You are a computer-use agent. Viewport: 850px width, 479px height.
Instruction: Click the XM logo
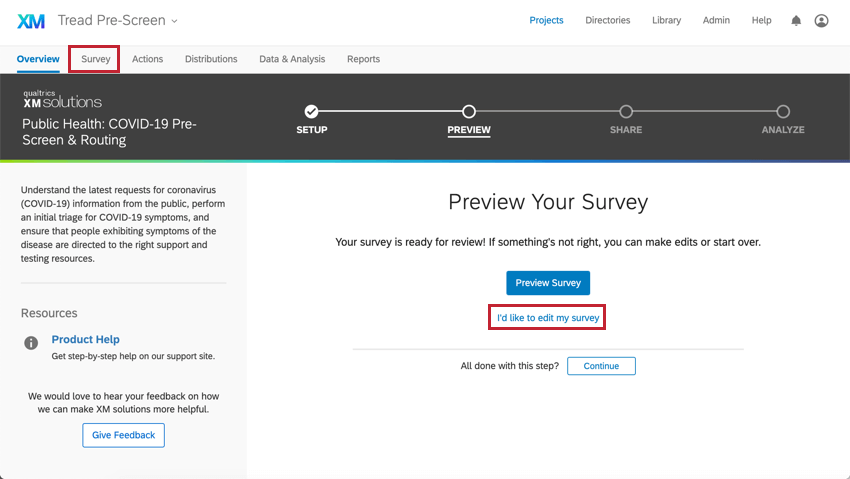31,21
